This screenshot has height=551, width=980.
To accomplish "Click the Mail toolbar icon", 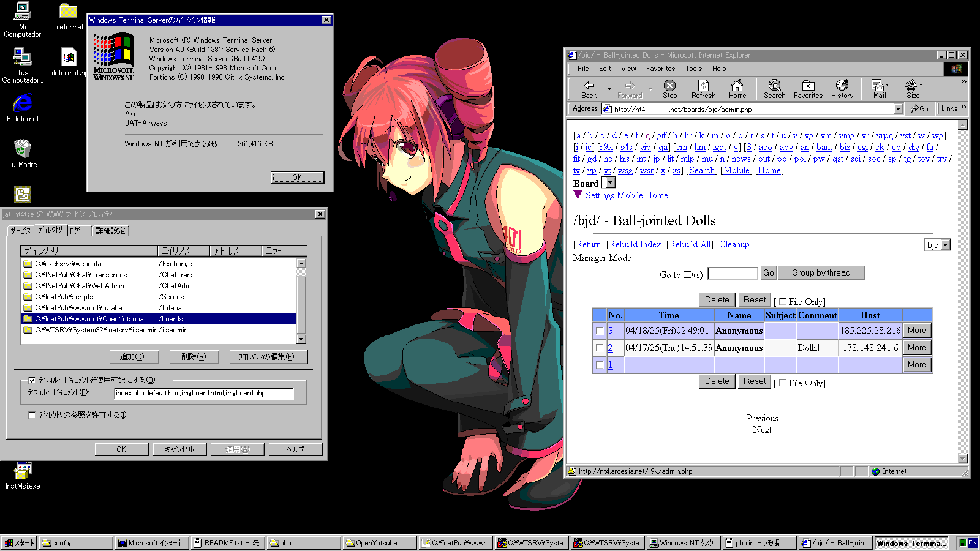I will (x=880, y=89).
